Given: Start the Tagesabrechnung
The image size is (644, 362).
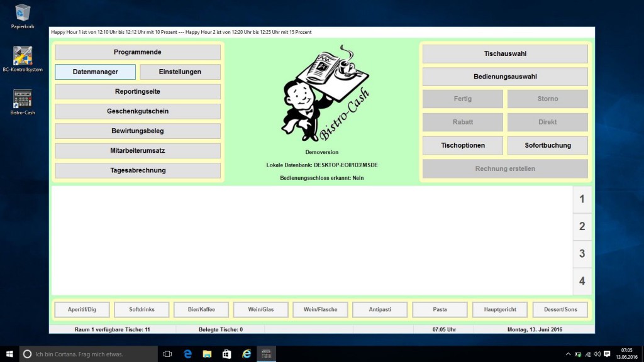Looking at the screenshot, I should pyautogui.click(x=138, y=170).
